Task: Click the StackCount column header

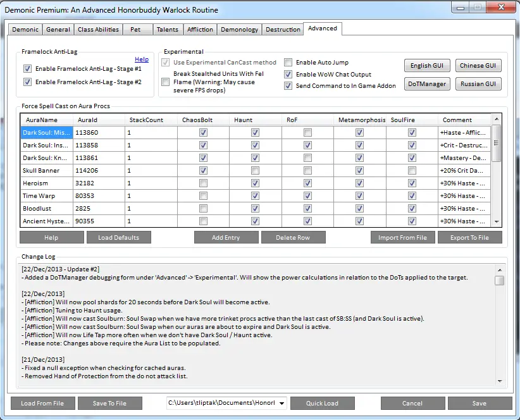Action: click(151, 120)
